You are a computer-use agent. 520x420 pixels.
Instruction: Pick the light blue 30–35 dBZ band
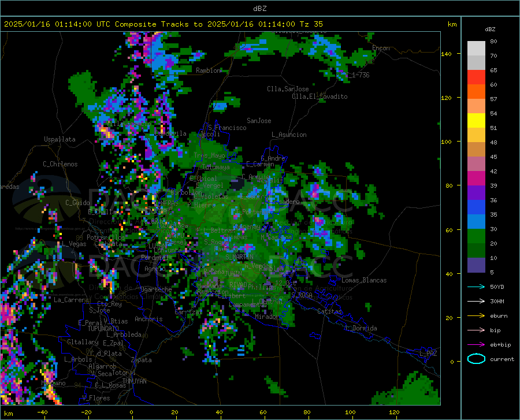[476, 222]
